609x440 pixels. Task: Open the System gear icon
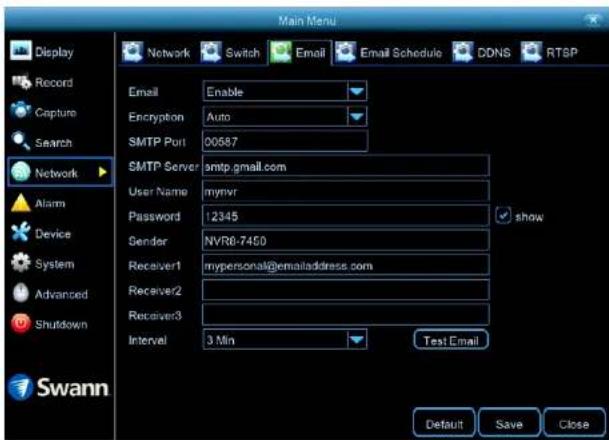[21, 263]
